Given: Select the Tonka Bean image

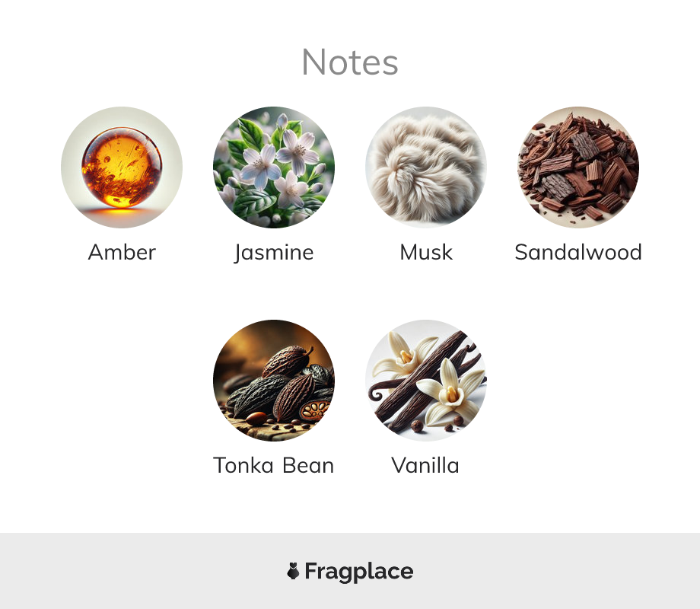Looking at the screenshot, I should click(274, 380).
